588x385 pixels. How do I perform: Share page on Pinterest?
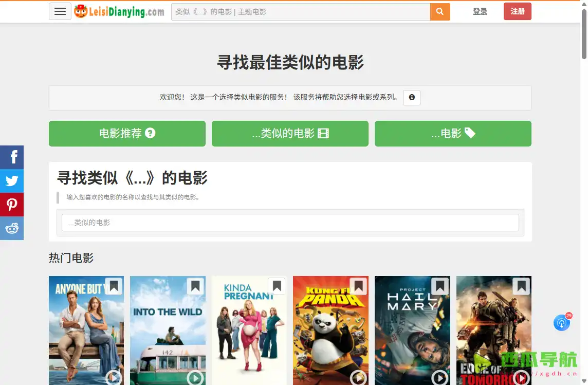[12, 204]
